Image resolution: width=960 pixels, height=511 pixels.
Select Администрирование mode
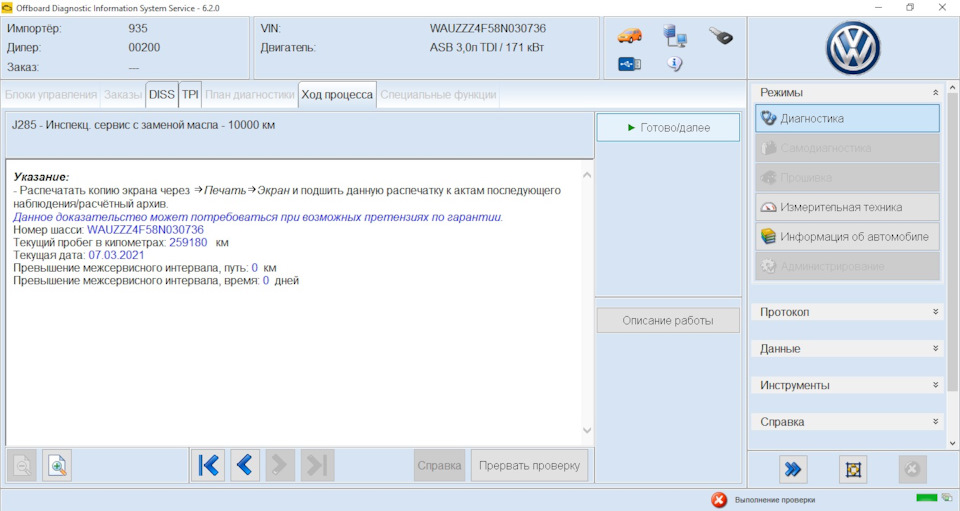(x=847, y=266)
